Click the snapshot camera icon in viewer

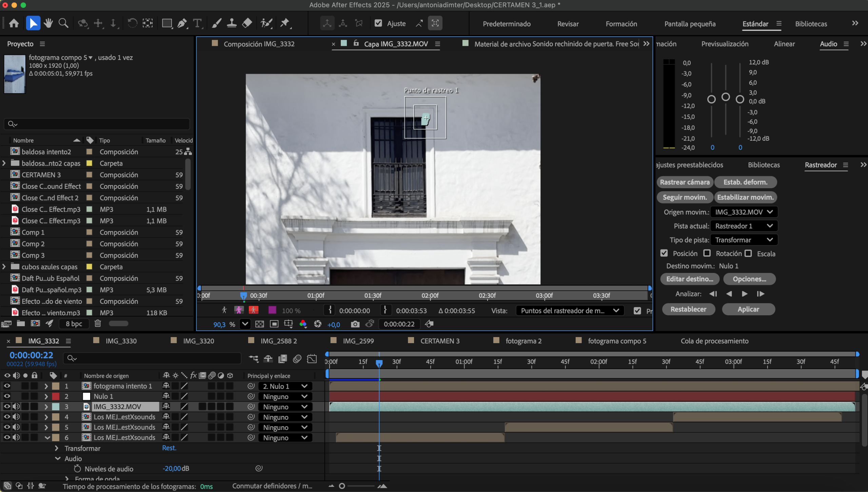[x=355, y=324]
